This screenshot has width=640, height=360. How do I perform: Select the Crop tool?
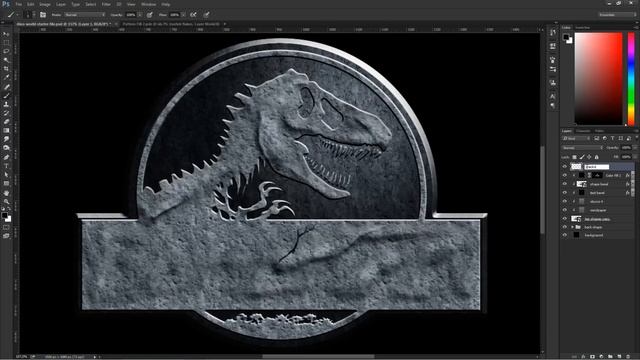pyautogui.click(x=6, y=69)
